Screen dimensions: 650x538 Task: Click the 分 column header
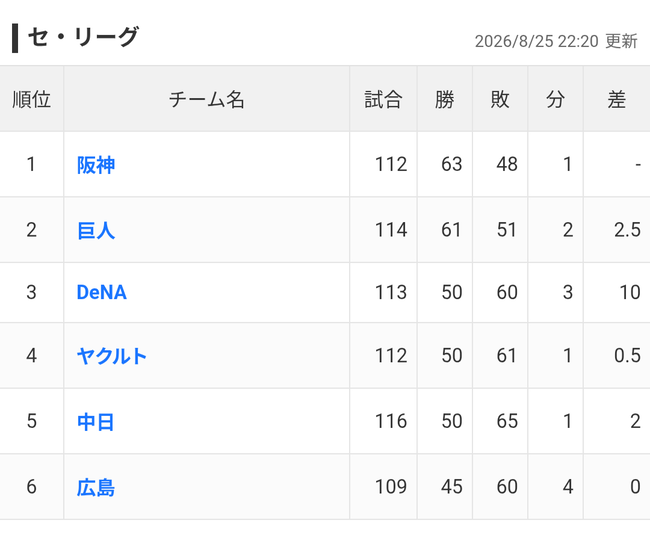555,99
